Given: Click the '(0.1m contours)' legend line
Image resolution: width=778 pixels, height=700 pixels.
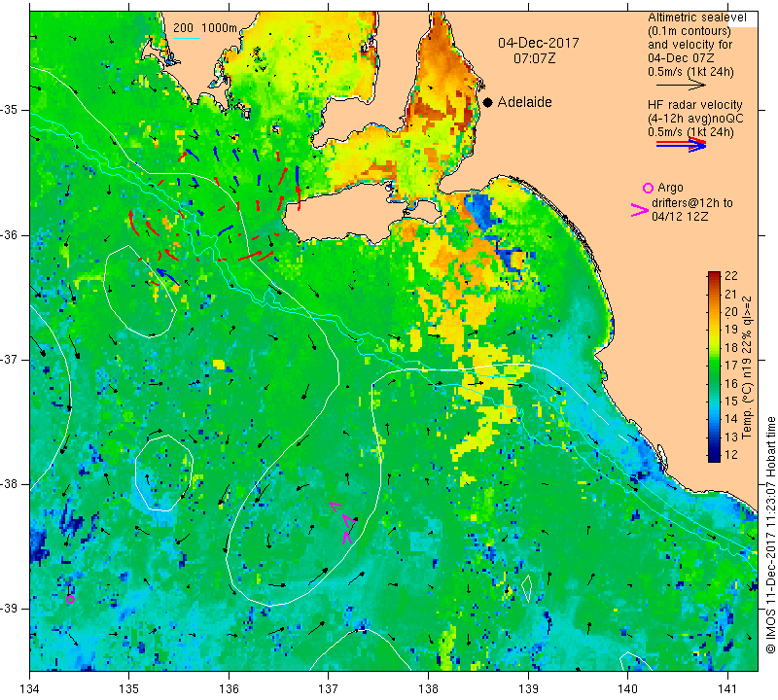Looking at the screenshot, I should click(690, 31).
